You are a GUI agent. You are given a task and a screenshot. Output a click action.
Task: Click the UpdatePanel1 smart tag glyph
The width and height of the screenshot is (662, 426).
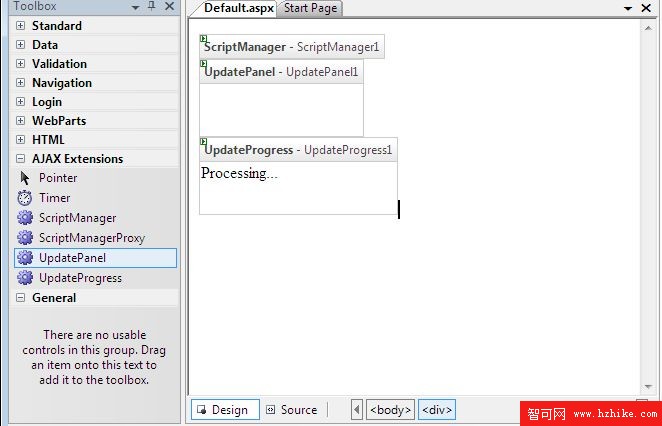(x=204, y=64)
